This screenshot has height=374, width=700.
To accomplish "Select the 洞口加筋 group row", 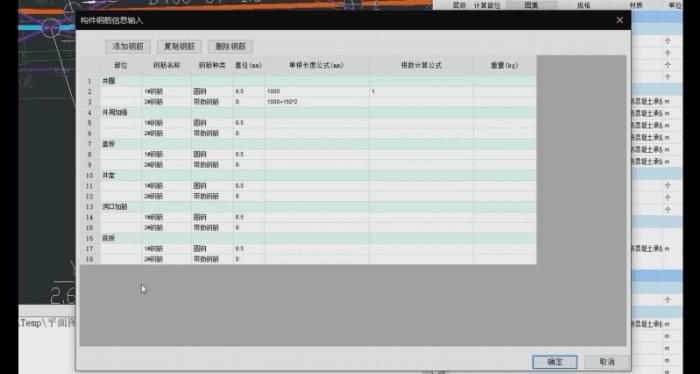I will (318, 207).
